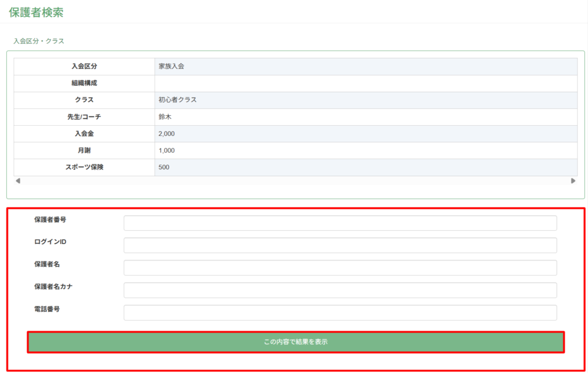Click the 保護者名カナ field label
This screenshot has width=588, height=373.
[x=53, y=287]
